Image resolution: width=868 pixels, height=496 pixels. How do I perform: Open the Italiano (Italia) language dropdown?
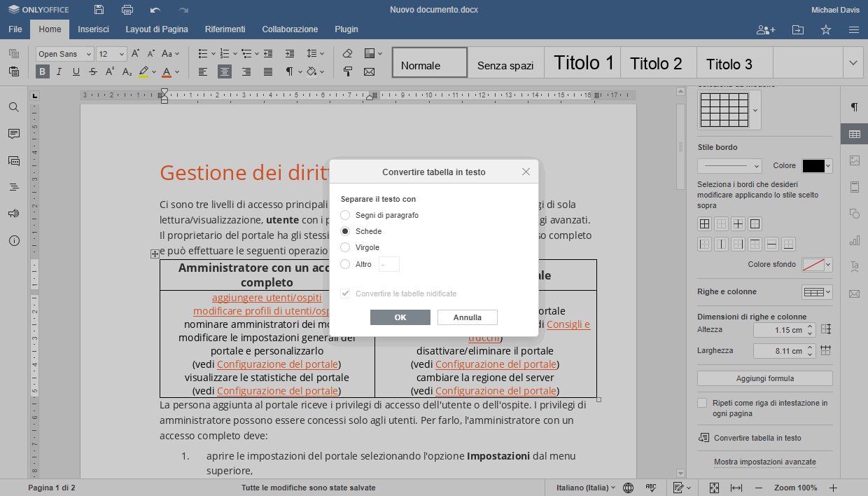pos(586,488)
